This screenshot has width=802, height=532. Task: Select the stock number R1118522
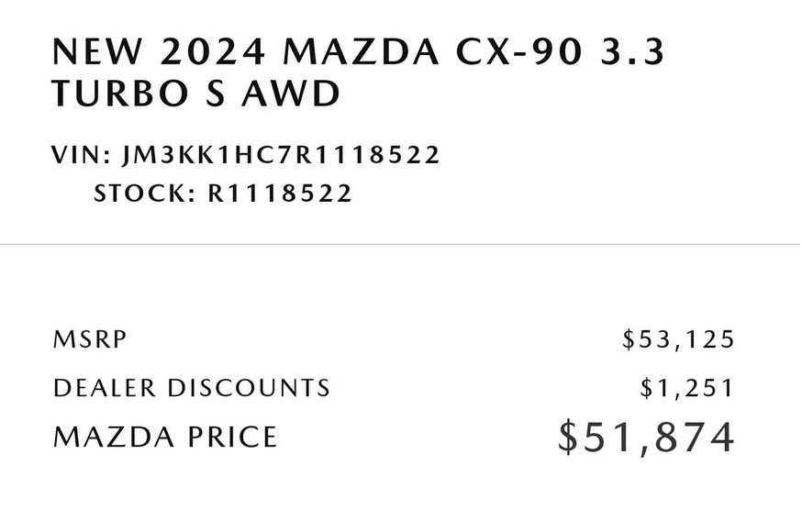tap(279, 194)
